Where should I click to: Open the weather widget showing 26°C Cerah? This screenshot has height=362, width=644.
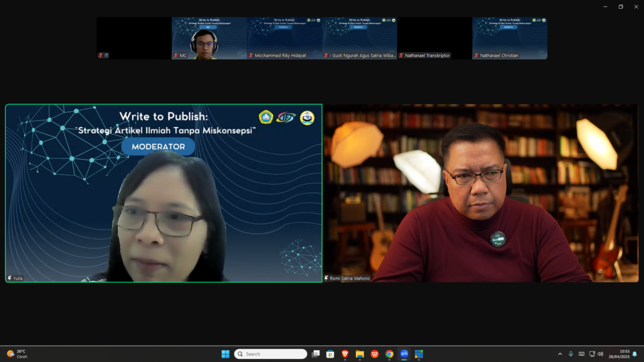point(18,354)
